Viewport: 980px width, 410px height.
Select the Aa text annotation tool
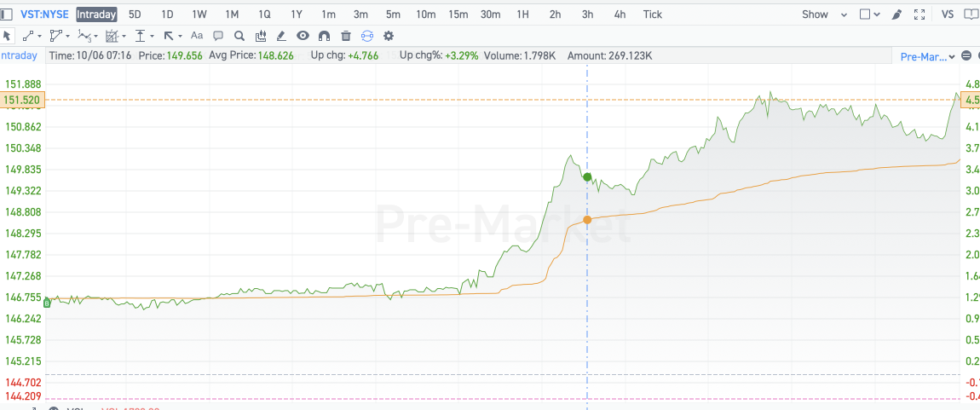click(197, 36)
